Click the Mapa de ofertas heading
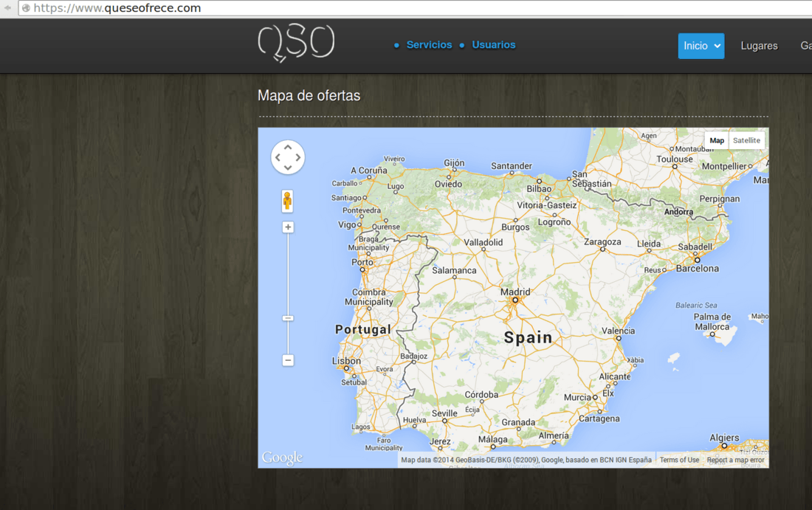This screenshot has height=510, width=812. click(x=309, y=96)
